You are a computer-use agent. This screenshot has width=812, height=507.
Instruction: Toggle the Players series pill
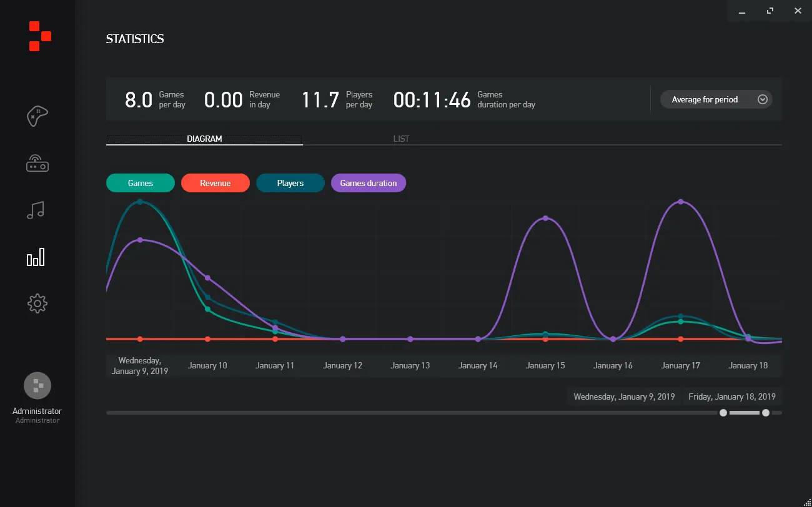290,183
